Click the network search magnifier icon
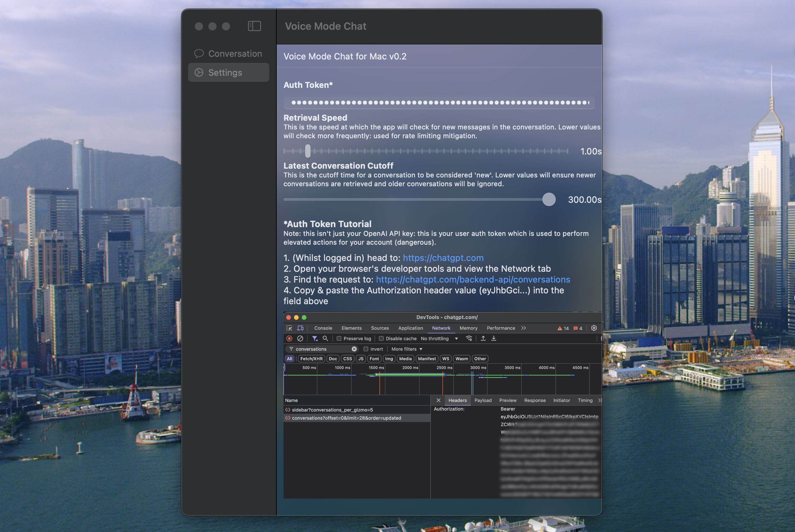This screenshot has height=532, width=795. point(325,339)
